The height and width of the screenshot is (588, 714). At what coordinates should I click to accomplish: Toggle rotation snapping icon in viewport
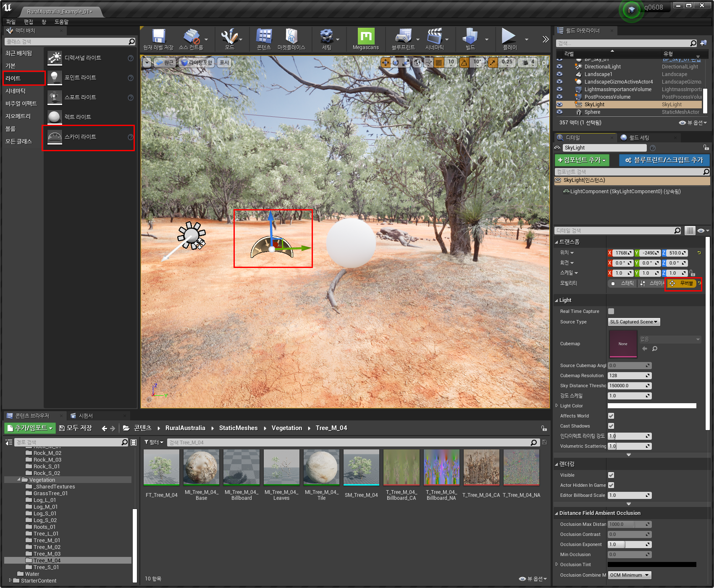464,63
